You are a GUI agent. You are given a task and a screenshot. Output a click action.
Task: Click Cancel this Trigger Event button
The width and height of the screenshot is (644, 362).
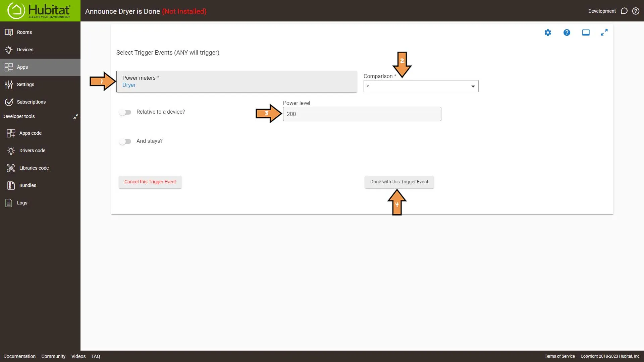pos(150,181)
